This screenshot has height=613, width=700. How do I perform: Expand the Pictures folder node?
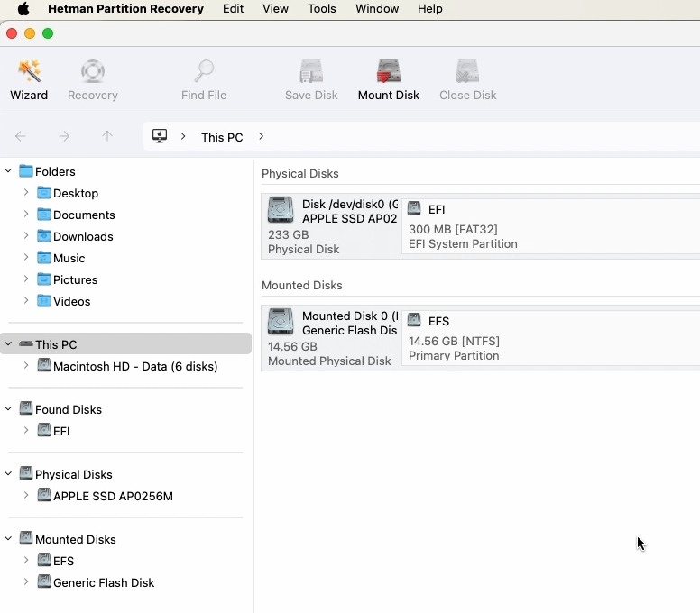point(26,279)
